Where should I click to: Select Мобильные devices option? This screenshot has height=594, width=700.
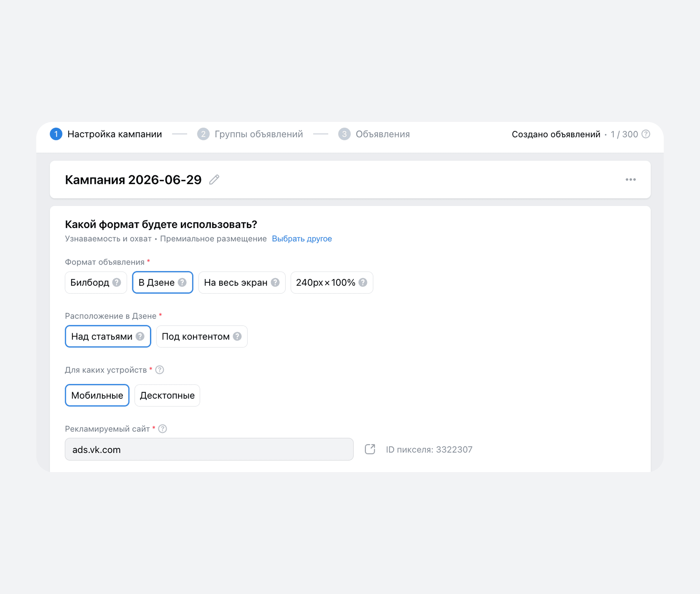tap(97, 395)
